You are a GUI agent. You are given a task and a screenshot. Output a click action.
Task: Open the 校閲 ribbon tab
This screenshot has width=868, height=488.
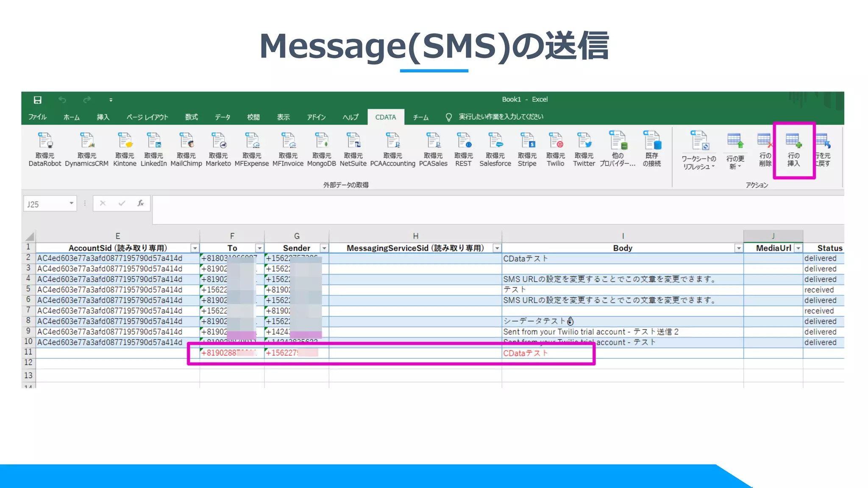coord(253,117)
